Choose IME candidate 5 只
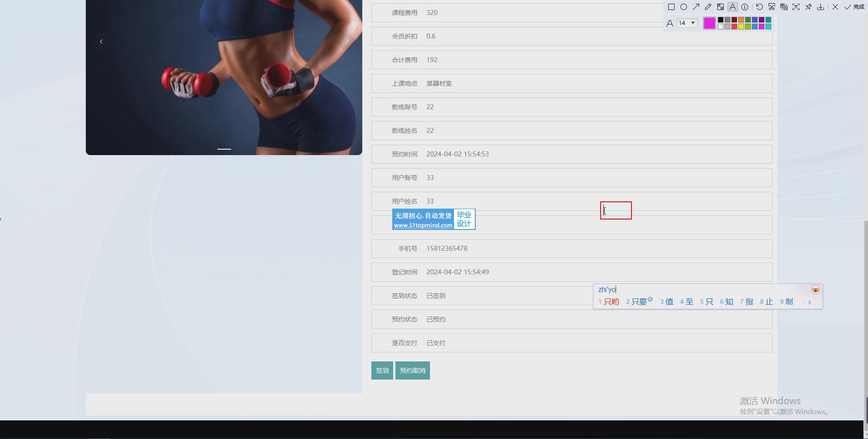The image size is (868, 439). coord(706,302)
